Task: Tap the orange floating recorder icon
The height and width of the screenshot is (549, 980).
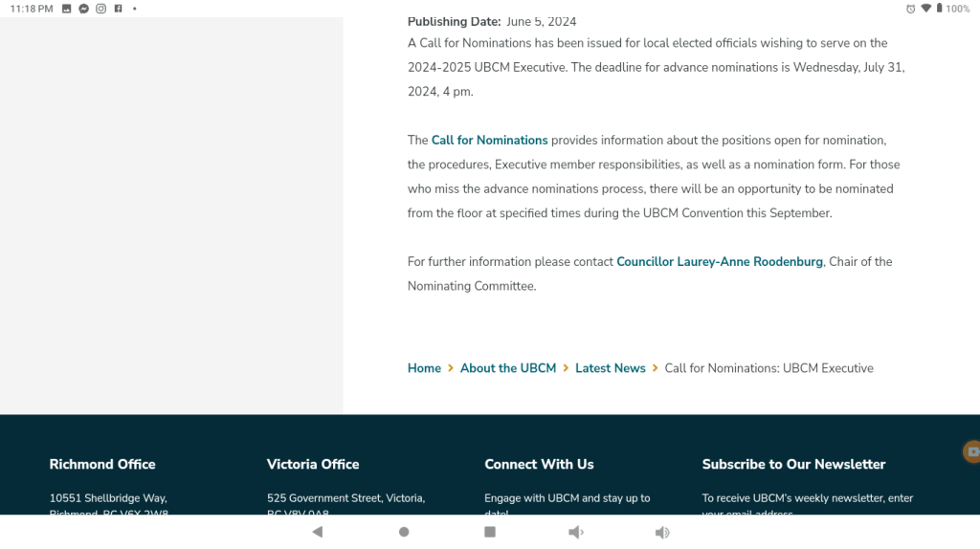Action: pyautogui.click(x=971, y=451)
